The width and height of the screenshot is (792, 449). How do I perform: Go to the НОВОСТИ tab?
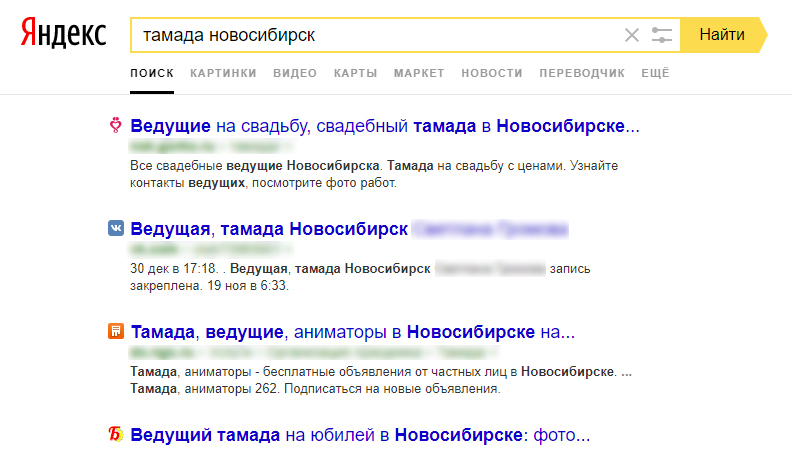click(492, 73)
